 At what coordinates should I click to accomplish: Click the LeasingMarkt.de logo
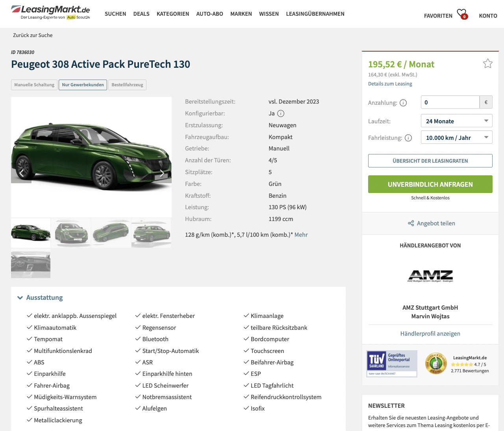pos(50,12)
